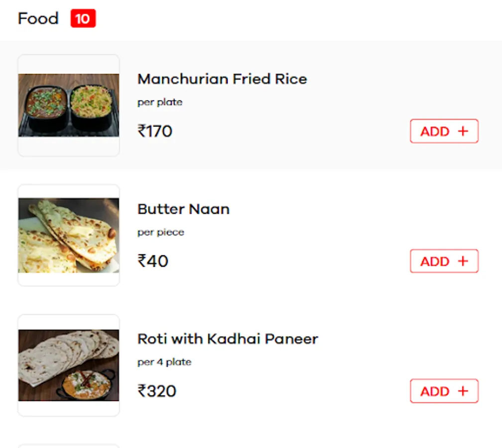The image size is (502, 448).
Task: Click the plus icon beside Butter Naan ADD
Action: tap(463, 261)
